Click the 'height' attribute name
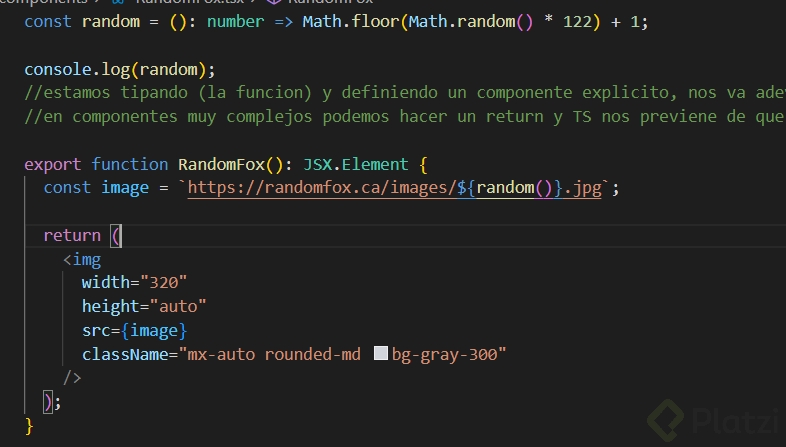Viewport: 786px width, 447px height. pyautogui.click(x=111, y=306)
